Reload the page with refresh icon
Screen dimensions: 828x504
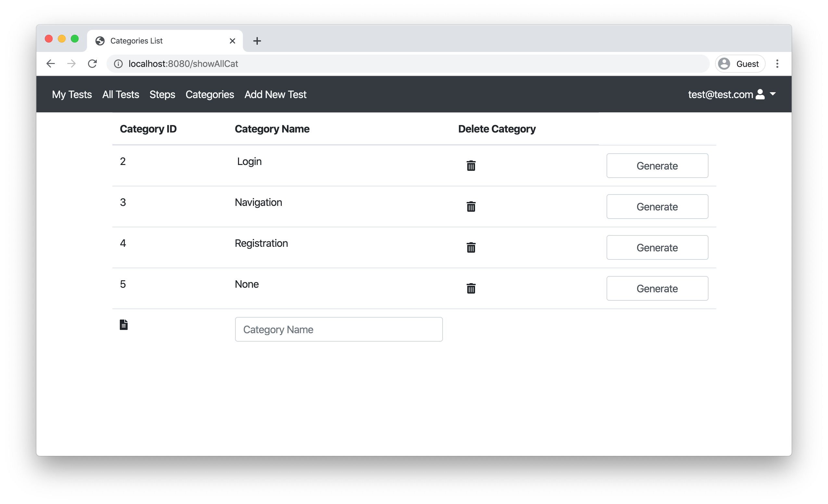coord(93,64)
